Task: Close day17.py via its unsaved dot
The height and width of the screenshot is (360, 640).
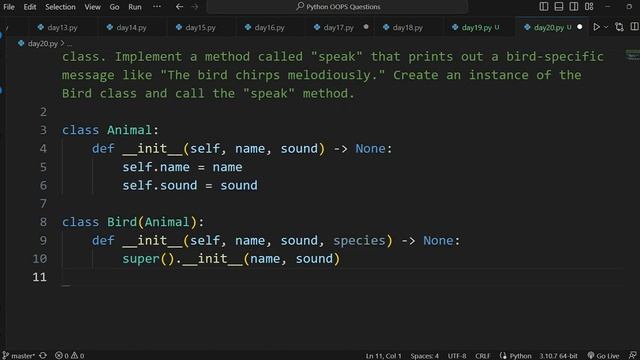Action: pyautogui.click(x=366, y=27)
